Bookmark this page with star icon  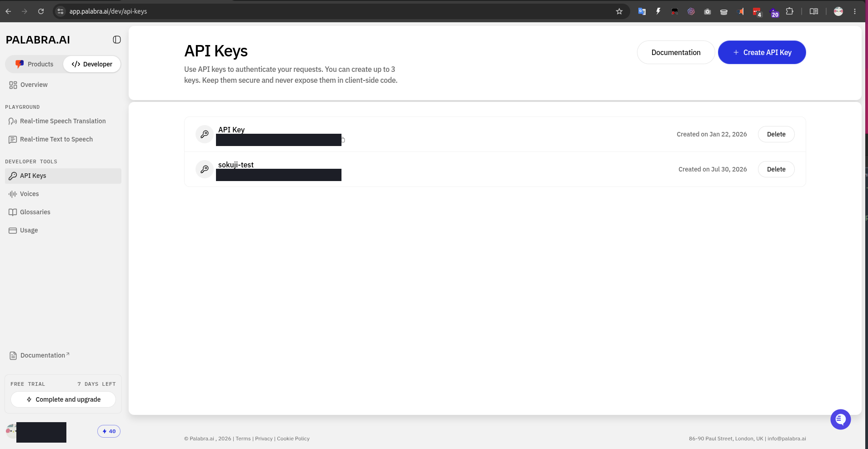pyautogui.click(x=619, y=11)
